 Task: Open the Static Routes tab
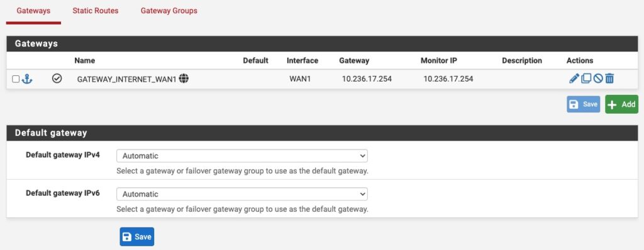96,11
